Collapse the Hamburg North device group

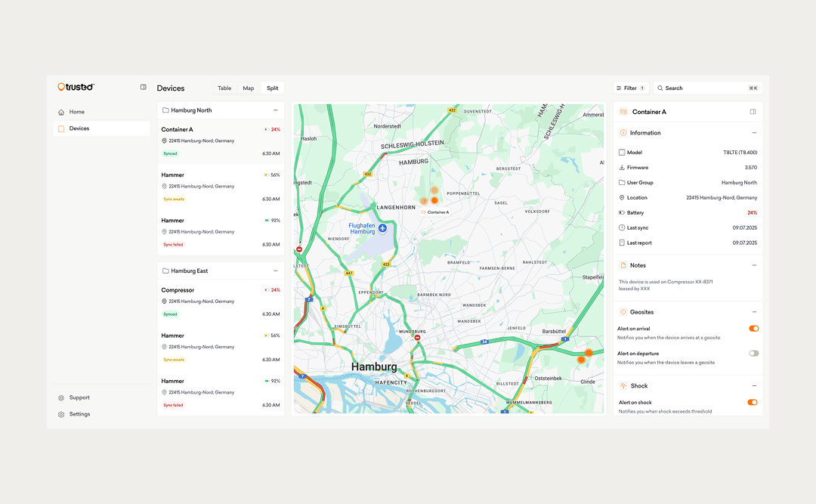[275, 110]
